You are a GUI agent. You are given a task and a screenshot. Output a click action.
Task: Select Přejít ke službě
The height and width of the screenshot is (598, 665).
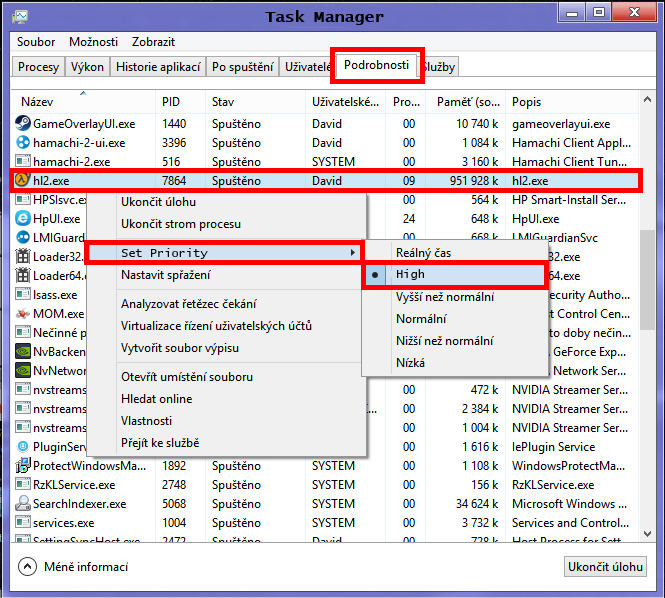226,443
